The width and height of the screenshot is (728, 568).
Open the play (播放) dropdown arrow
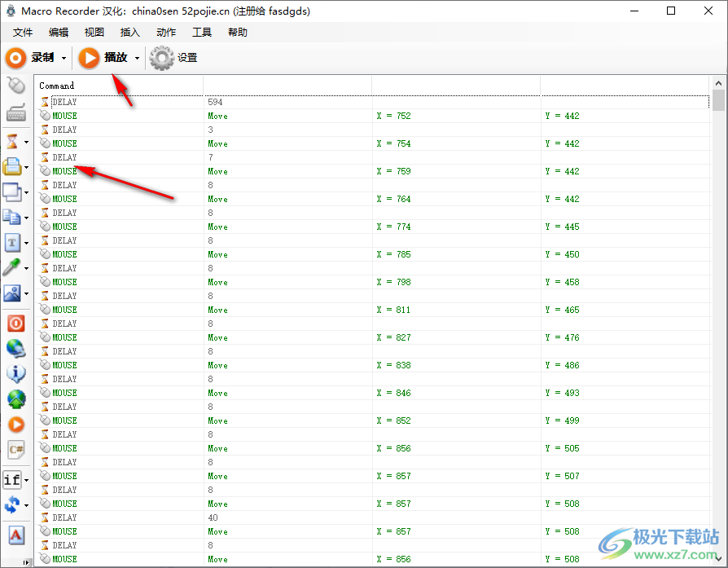pyautogui.click(x=137, y=59)
